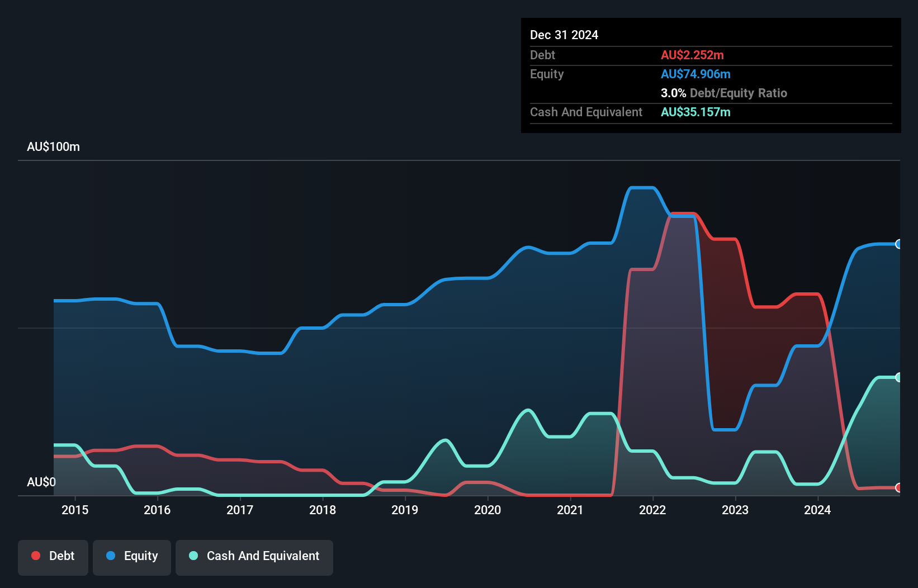Image resolution: width=918 pixels, height=588 pixels.
Task: Click the 3.0% Debt/Equity Ratio text
Action: 724,93
